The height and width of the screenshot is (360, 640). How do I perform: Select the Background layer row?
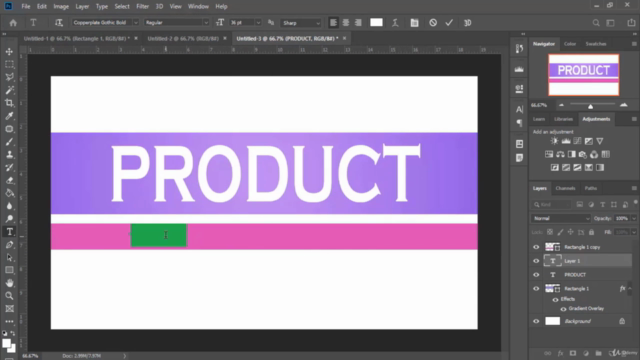point(582,321)
